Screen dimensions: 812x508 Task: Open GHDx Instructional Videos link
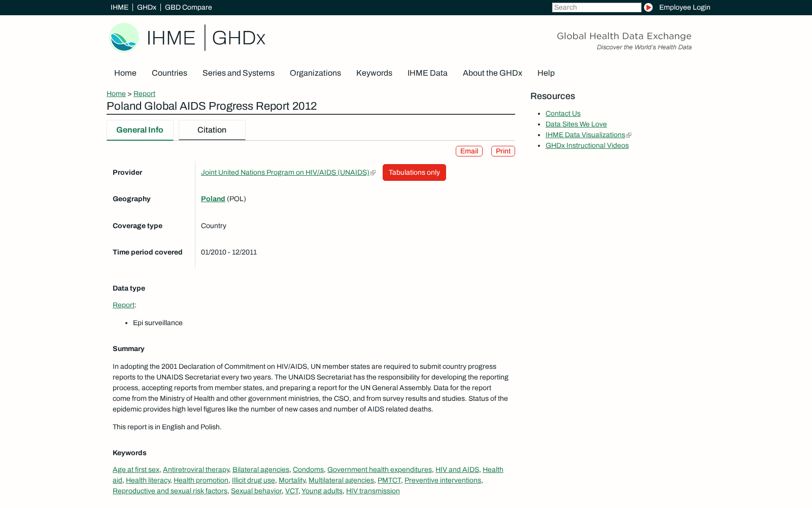coord(587,146)
